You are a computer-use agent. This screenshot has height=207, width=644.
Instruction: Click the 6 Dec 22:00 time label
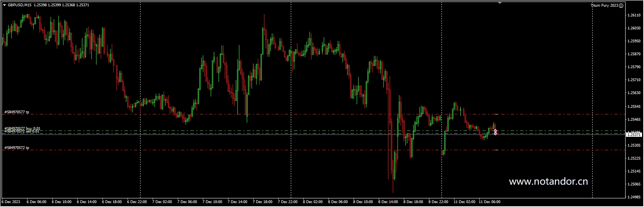[137, 202]
